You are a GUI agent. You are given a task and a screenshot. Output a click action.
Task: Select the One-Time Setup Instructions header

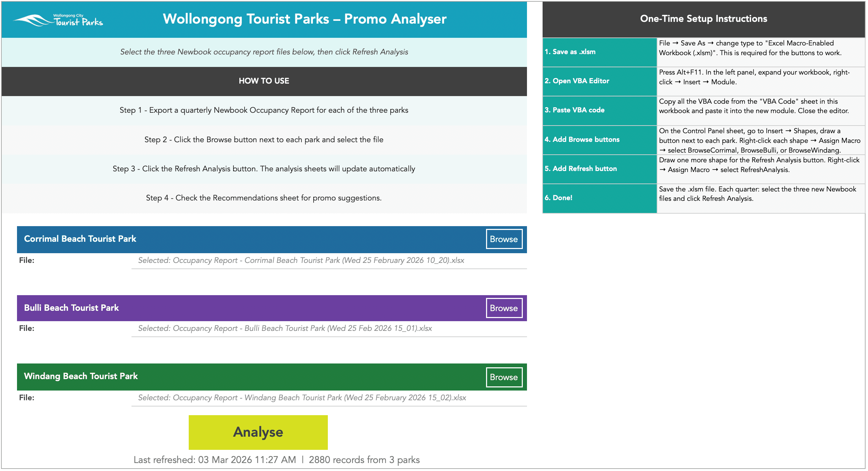[x=704, y=19]
